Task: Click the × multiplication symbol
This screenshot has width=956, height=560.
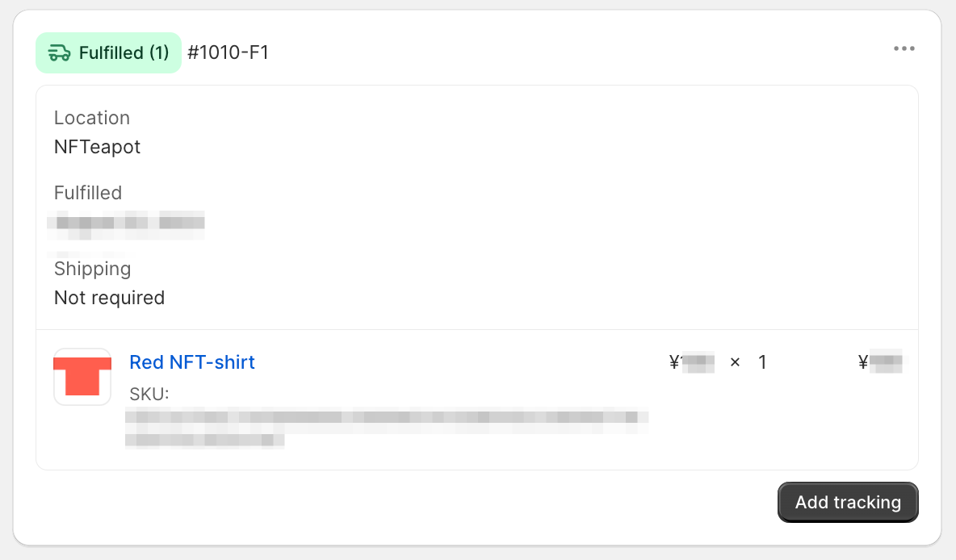Action: point(735,363)
